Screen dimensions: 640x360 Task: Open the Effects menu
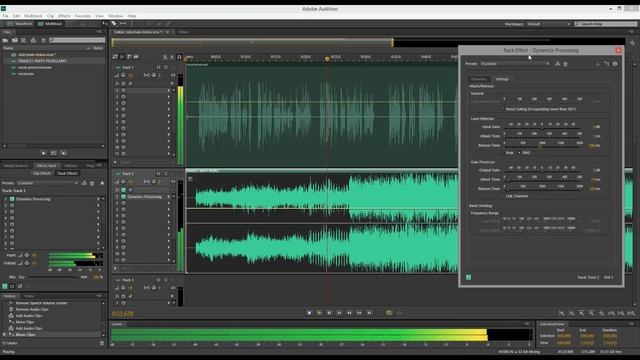pos(64,16)
